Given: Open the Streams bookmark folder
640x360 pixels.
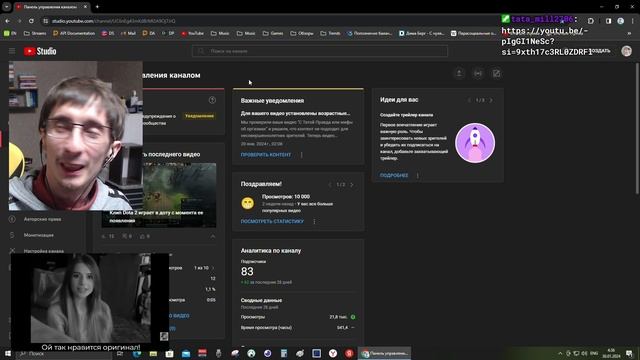Looking at the screenshot, I should [x=35, y=33].
